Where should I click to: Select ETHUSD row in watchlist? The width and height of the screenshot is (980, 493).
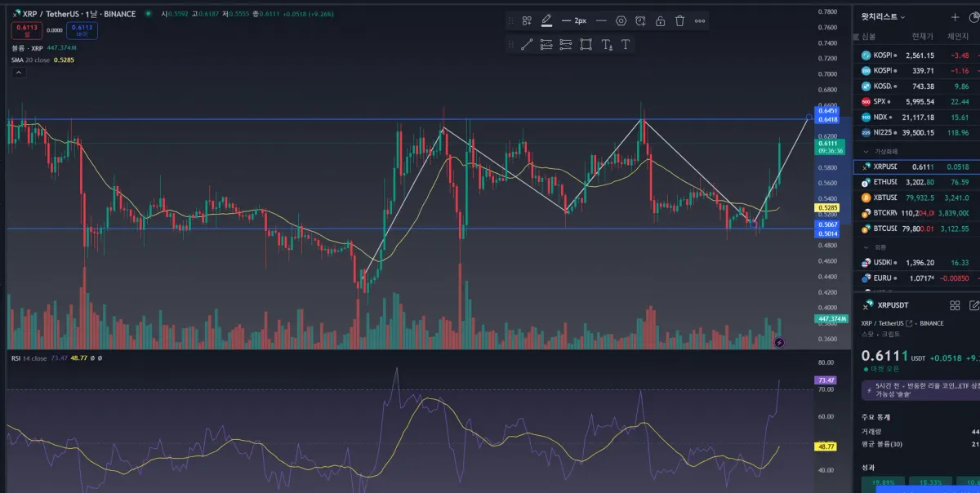click(916, 182)
